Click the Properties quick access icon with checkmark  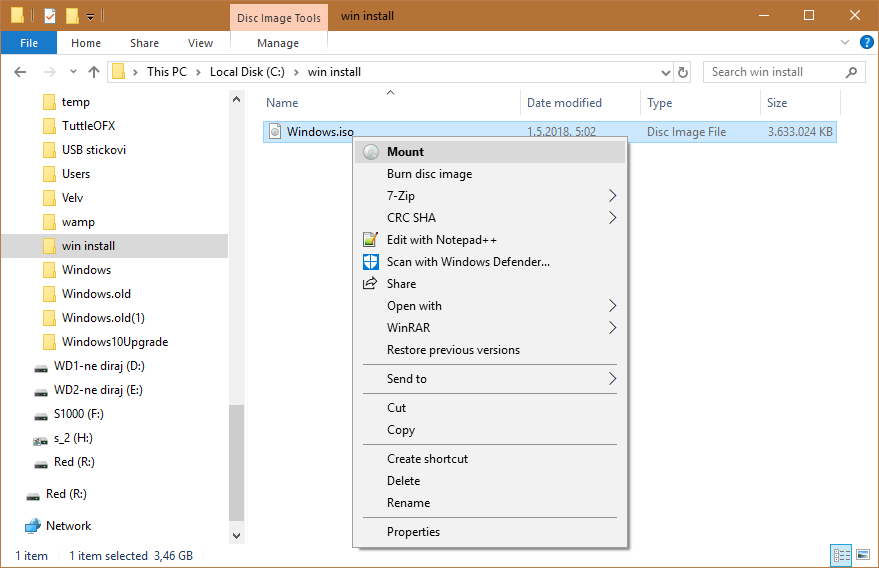click(x=50, y=16)
